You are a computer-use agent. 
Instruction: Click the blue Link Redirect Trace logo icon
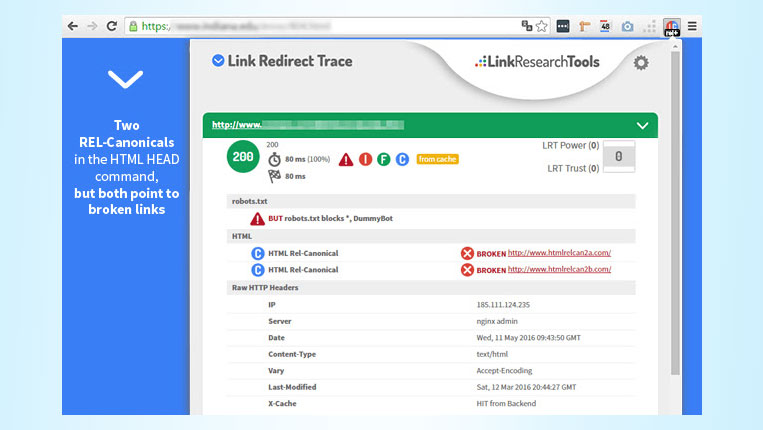218,61
